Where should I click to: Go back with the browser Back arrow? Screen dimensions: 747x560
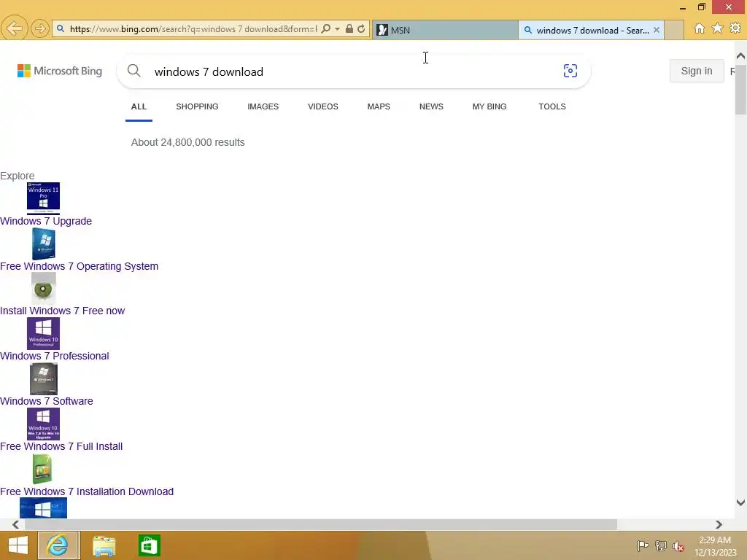click(15, 28)
